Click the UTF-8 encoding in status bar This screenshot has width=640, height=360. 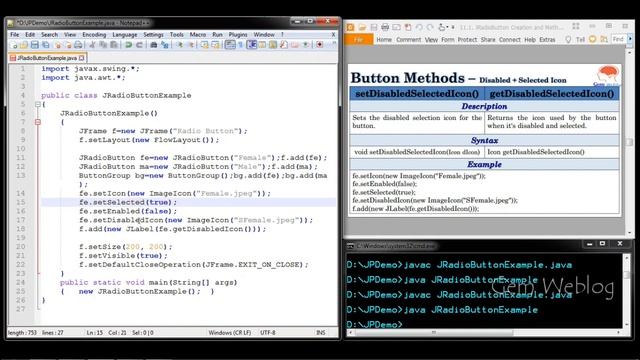(268, 333)
